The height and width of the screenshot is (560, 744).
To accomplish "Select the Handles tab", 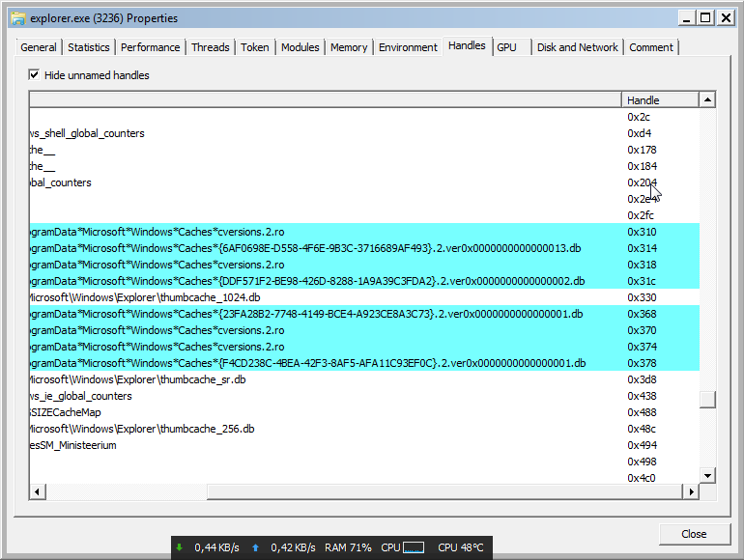I will [x=467, y=45].
